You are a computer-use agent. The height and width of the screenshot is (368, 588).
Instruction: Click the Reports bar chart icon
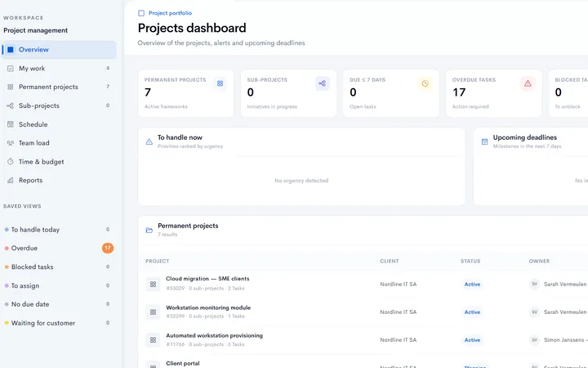tap(11, 180)
